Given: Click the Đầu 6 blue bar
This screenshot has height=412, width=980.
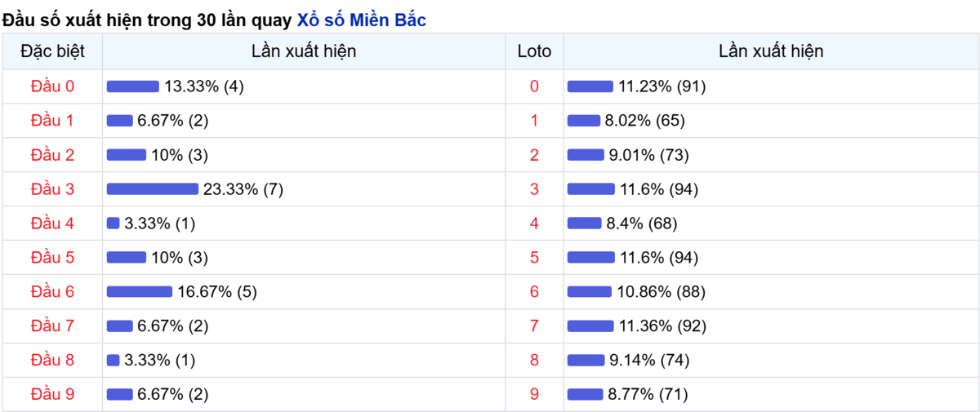Looking at the screenshot, I should pyautogui.click(x=140, y=292).
